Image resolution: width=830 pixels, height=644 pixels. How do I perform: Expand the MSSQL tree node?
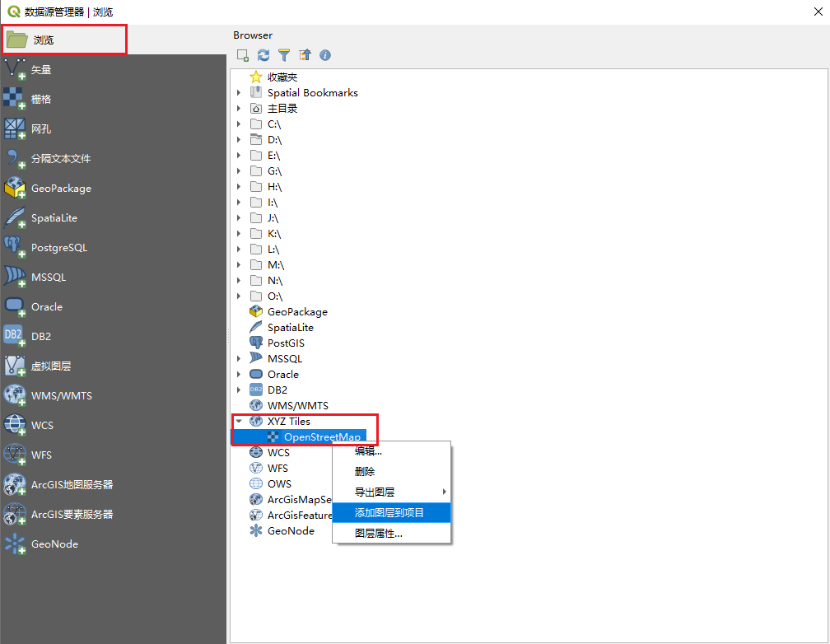tap(239, 358)
